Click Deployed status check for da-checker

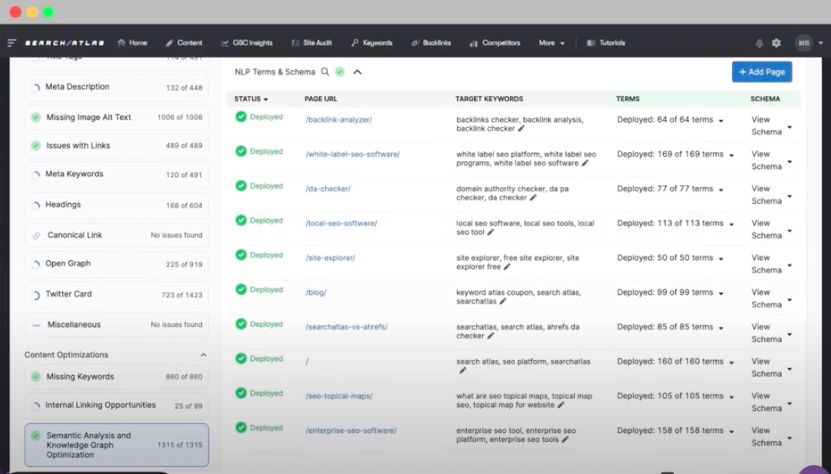[x=241, y=186]
